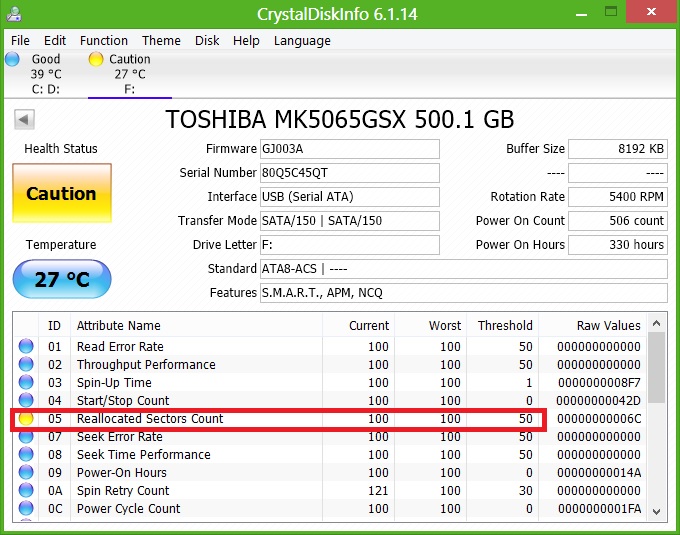
Task: Click the yellow orb for Reallocated Sectors Count
Action: pos(26,418)
